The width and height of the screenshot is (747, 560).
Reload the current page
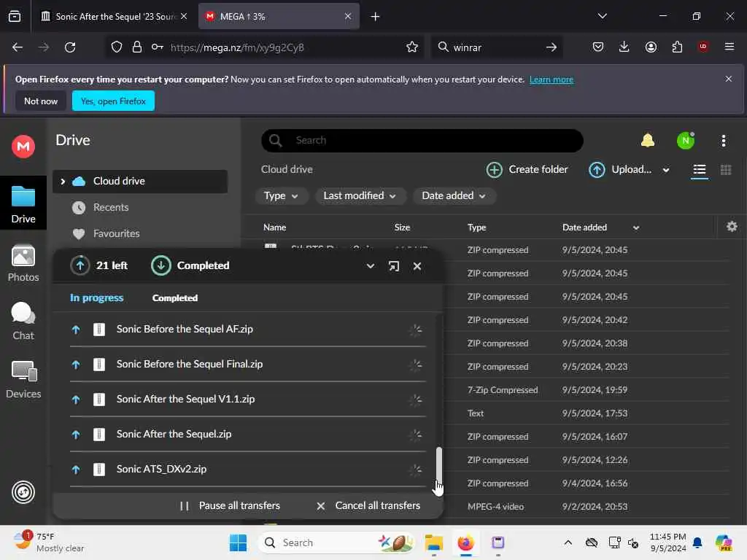(70, 47)
